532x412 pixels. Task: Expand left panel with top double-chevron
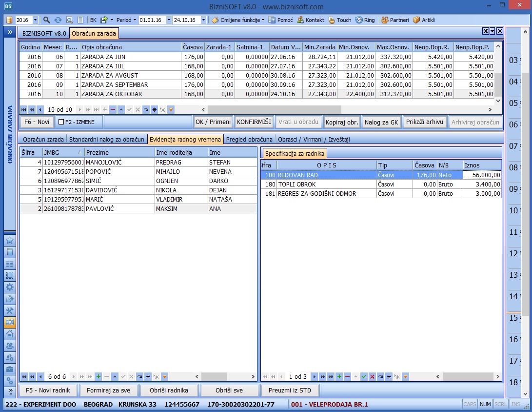[x=10, y=32]
